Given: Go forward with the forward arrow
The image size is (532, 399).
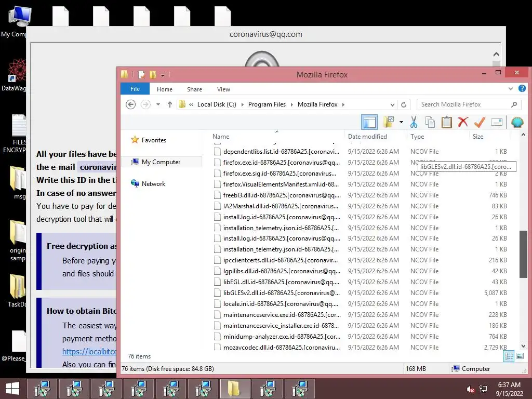Looking at the screenshot, I should pyautogui.click(x=145, y=104).
